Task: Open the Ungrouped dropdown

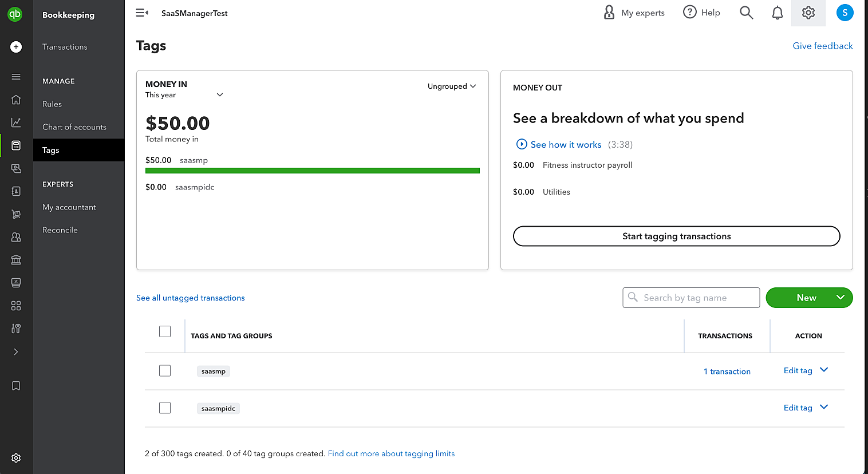Action: tap(452, 86)
